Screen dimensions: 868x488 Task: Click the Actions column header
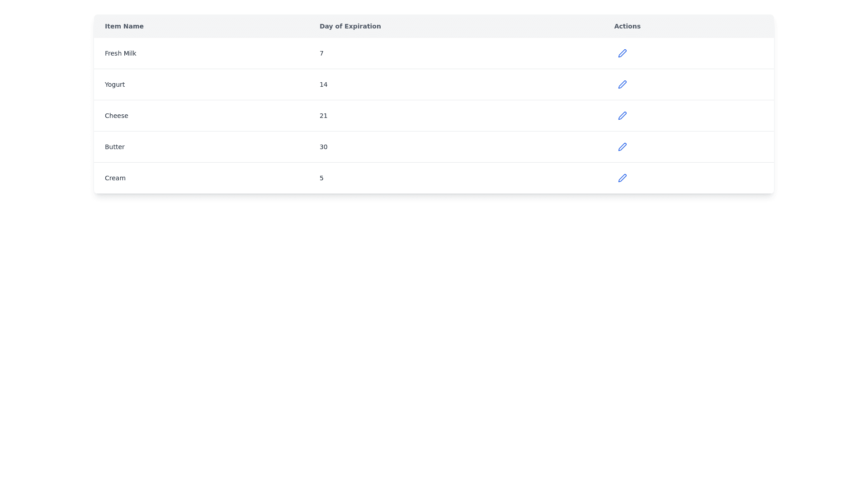click(627, 26)
